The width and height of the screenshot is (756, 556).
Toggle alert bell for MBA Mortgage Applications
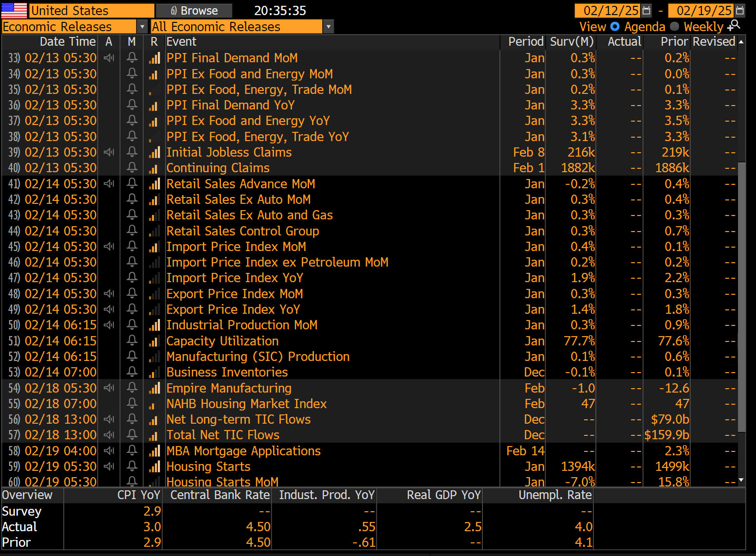point(132,451)
